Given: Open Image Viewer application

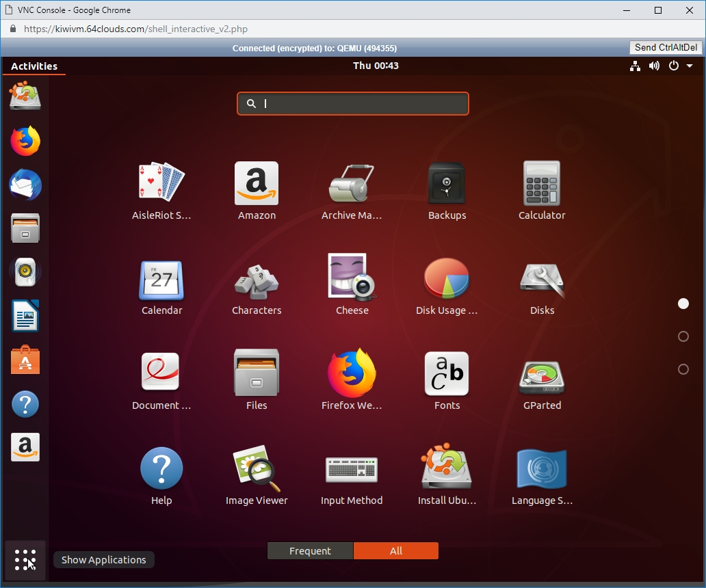Looking at the screenshot, I should pyautogui.click(x=256, y=470).
